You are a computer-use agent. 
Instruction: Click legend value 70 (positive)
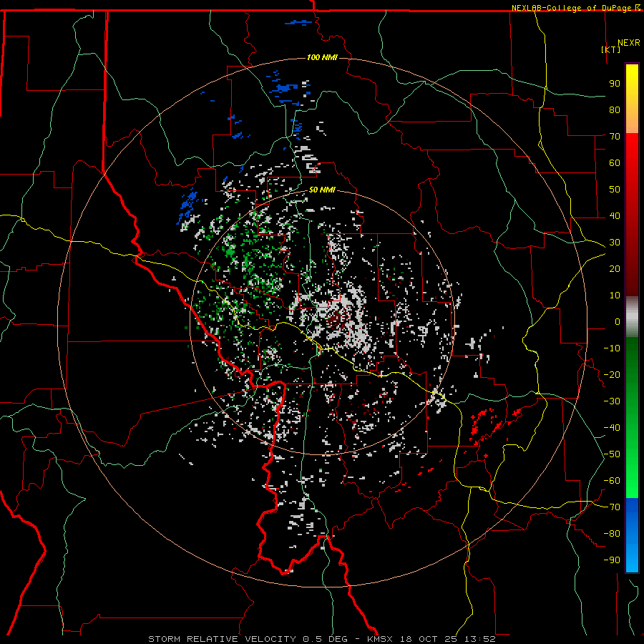pyautogui.click(x=615, y=137)
